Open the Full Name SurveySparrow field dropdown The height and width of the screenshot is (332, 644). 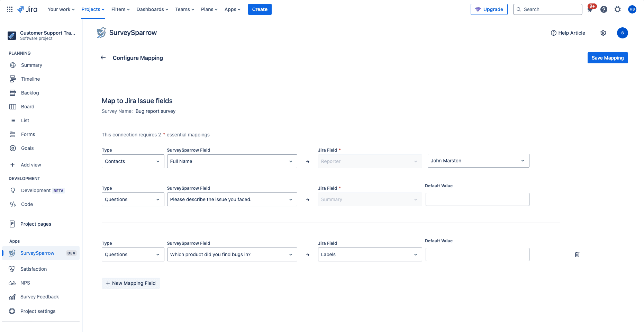pyautogui.click(x=232, y=161)
